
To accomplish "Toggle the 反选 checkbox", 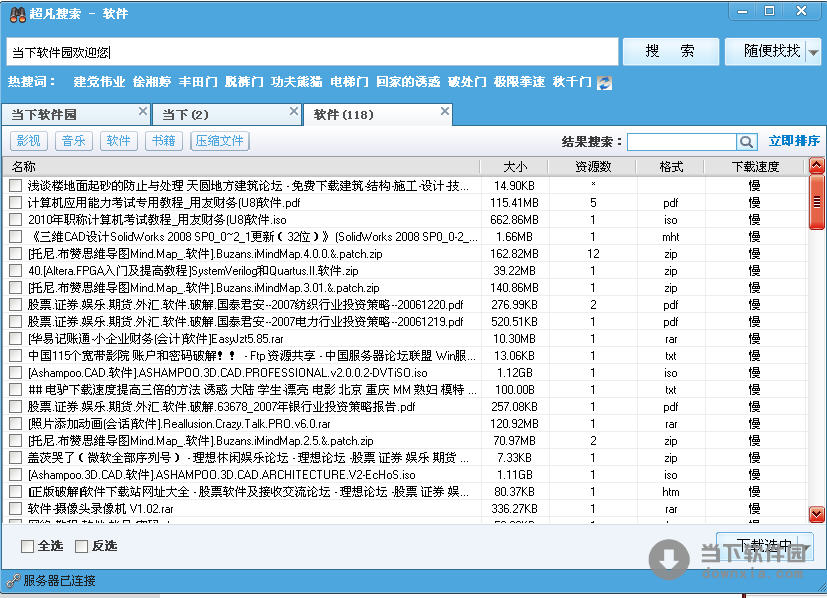I will 81,546.
